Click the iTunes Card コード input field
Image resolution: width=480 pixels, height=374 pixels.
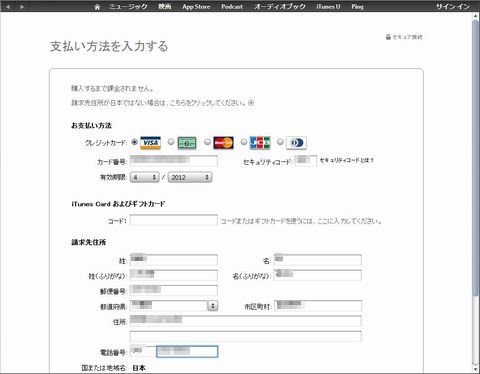pos(174,220)
